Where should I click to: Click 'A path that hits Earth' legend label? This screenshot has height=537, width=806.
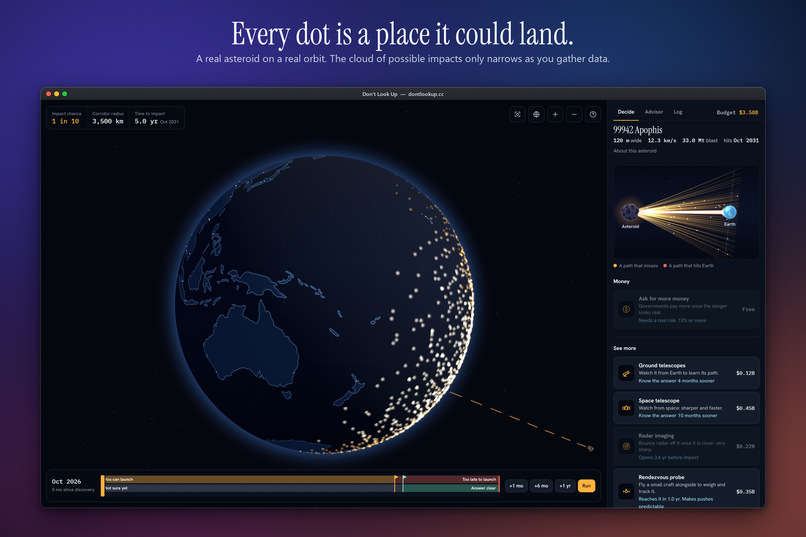pyautogui.click(x=691, y=266)
